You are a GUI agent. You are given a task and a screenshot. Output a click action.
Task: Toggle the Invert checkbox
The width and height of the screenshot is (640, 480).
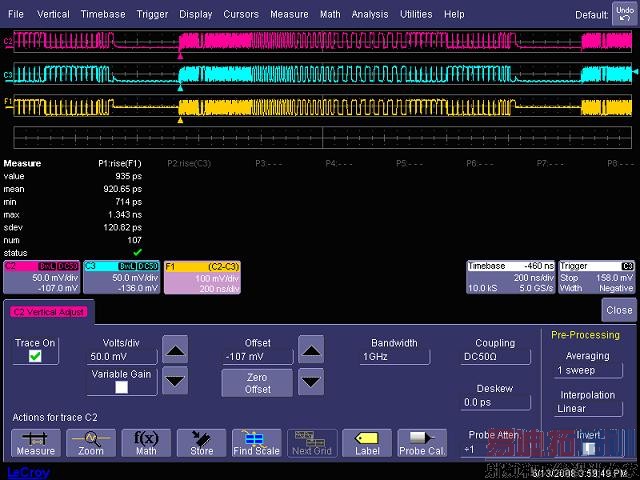(x=588, y=449)
